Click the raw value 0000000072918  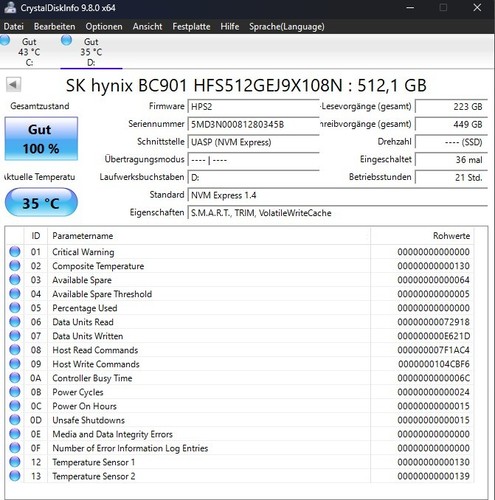coord(433,322)
